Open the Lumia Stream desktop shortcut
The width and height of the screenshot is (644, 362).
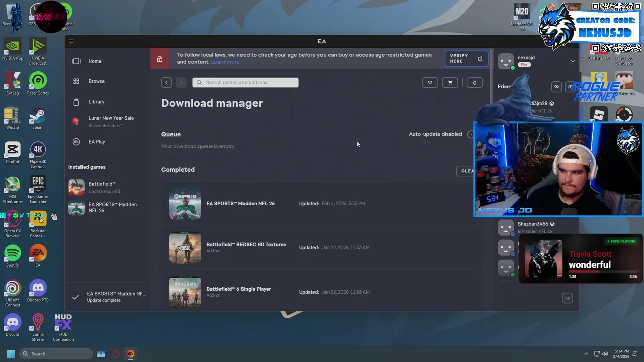click(38, 328)
